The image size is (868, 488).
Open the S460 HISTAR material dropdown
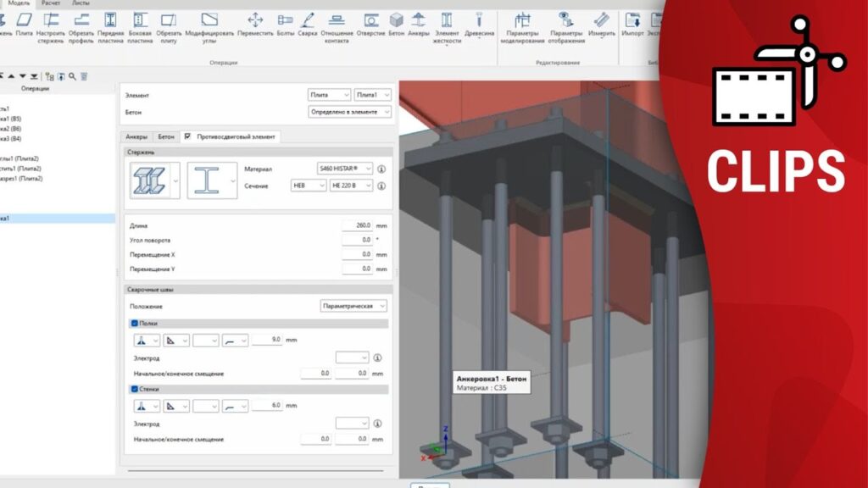[x=344, y=169]
